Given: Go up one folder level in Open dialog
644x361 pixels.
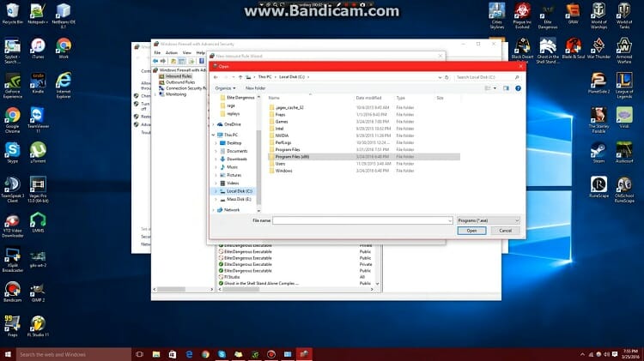Looking at the screenshot, I should click(240, 77).
